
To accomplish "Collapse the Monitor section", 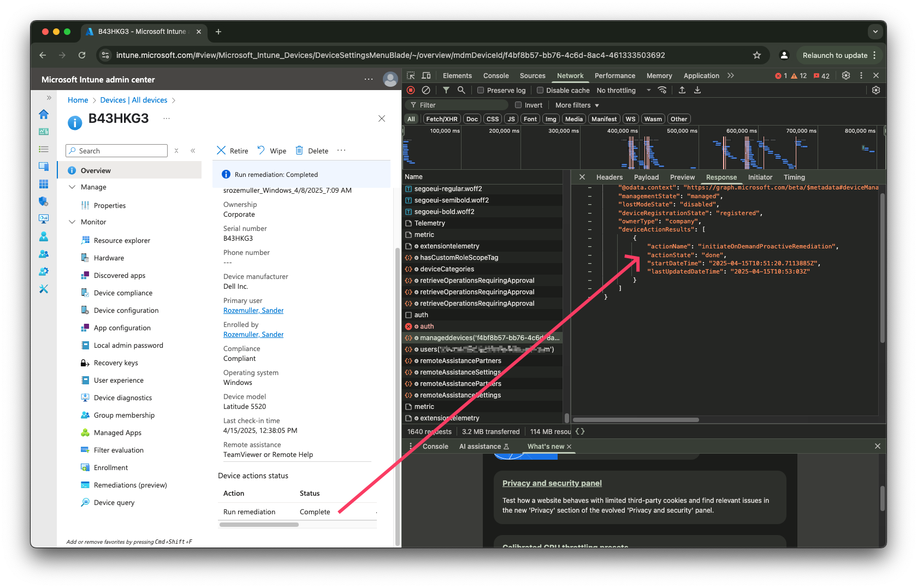I will click(x=72, y=222).
